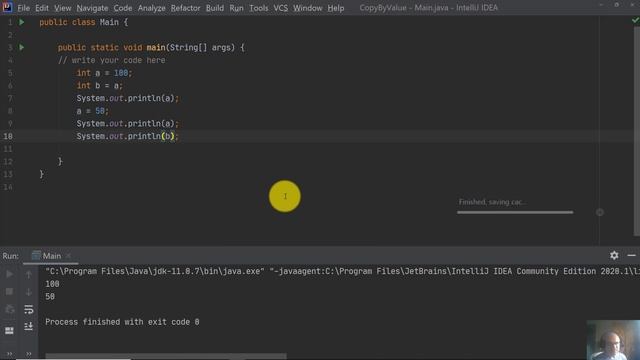Click the webcam video thumbnail
Image resolution: width=640 pixels, height=360 pixels.
[x=613, y=340]
